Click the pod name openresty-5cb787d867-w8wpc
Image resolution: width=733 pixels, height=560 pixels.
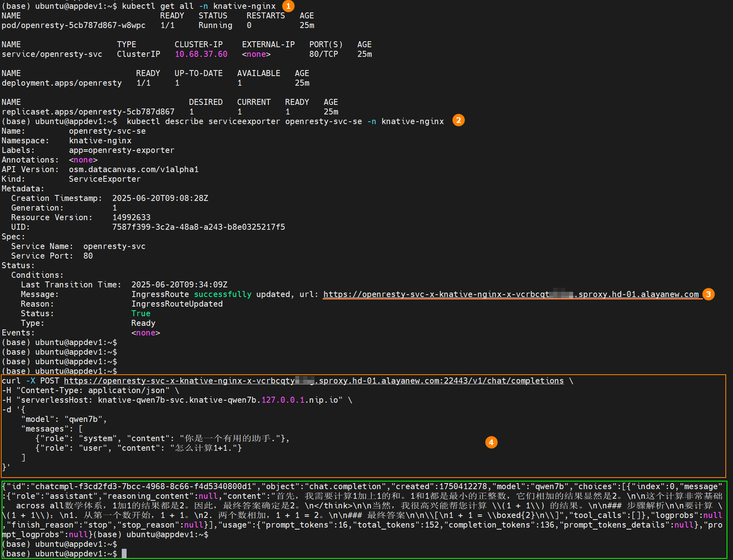pyautogui.click(x=74, y=25)
